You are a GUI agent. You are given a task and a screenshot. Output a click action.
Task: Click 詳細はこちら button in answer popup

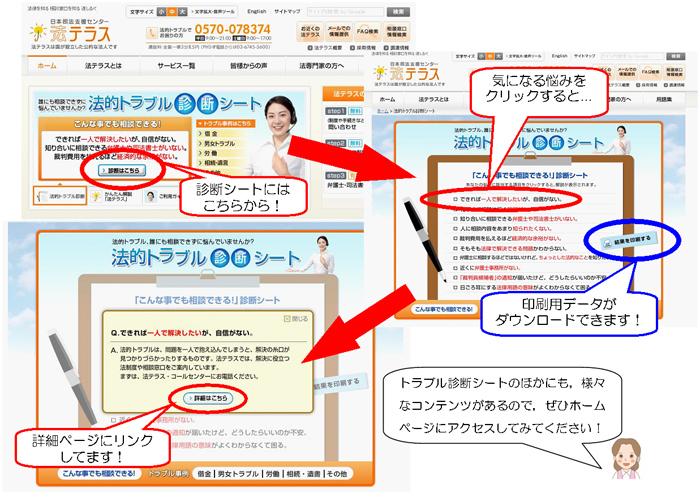(x=208, y=398)
